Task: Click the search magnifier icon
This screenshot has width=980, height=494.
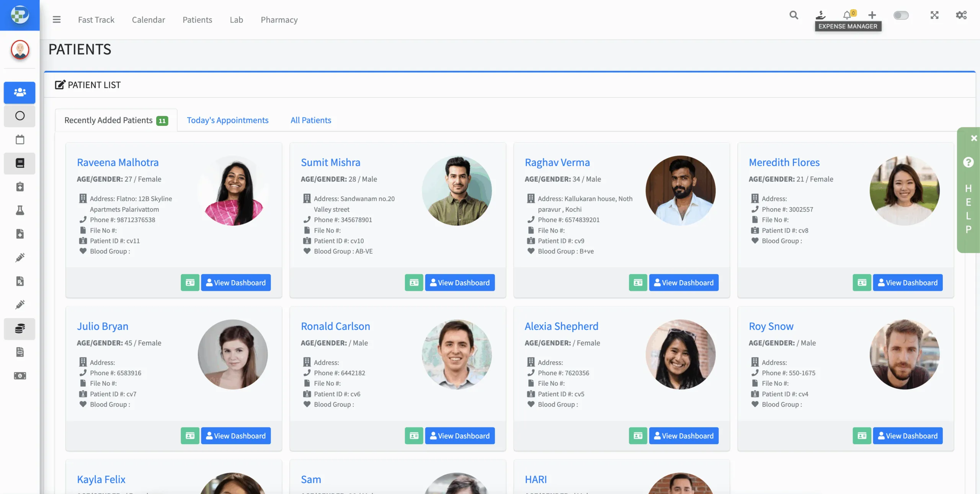Action: tap(794, 15)
